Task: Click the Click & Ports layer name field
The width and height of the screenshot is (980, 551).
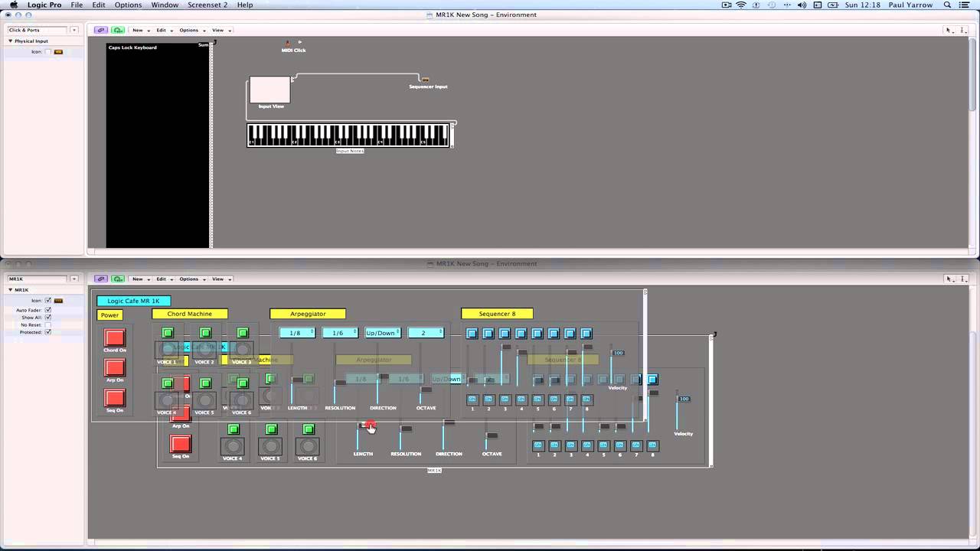Action: coord(37,30)
